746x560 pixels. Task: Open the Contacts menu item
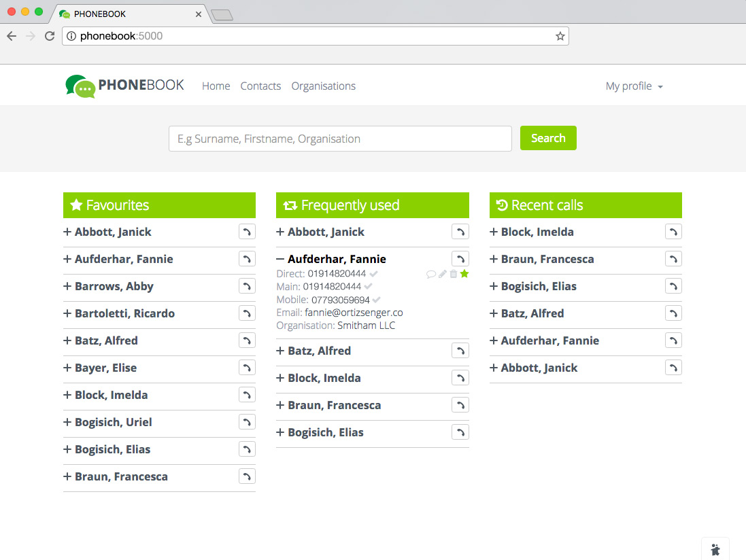click(x=260, y=86)
